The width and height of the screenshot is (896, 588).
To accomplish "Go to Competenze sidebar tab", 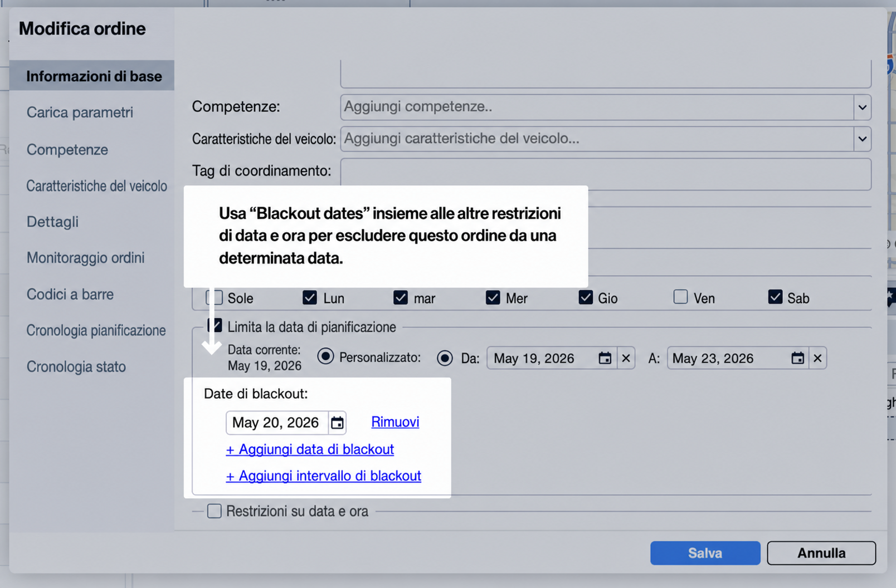I will pyautogui.click(x=67, y=149).
